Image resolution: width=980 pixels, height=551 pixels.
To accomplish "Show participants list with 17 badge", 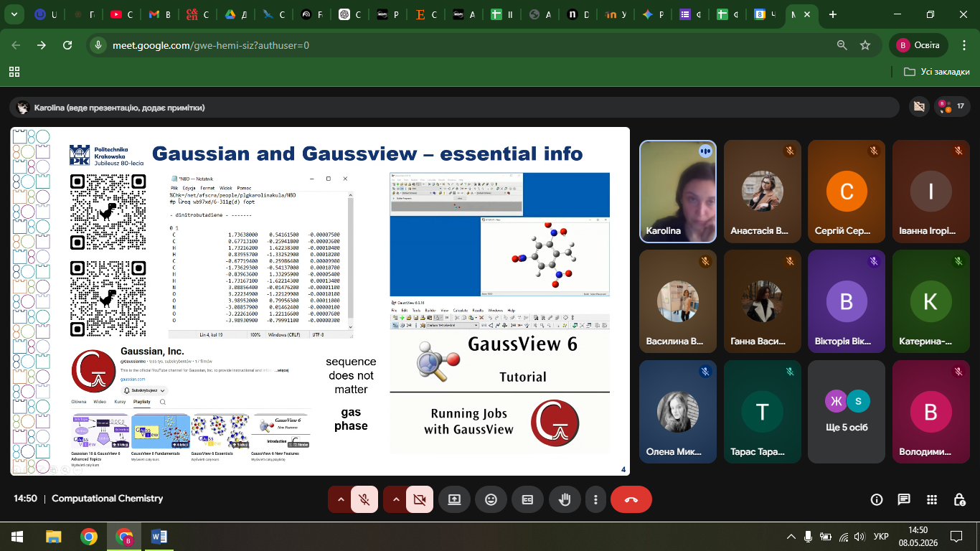I will pyautogui.click(x=952, y=107).
